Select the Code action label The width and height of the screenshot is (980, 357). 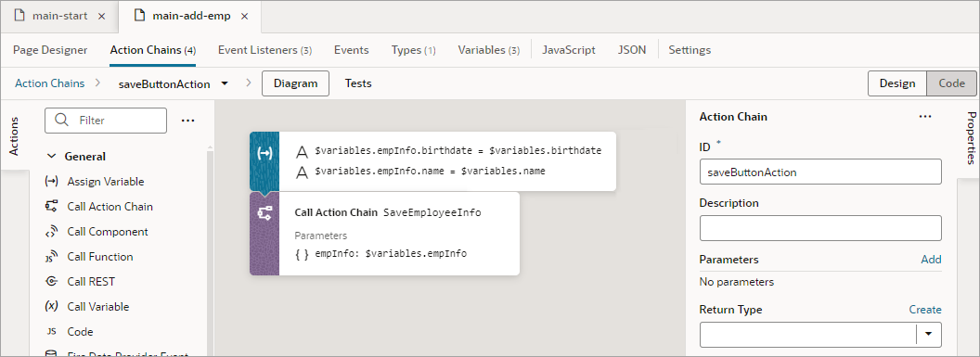click(x=80, y=331)
